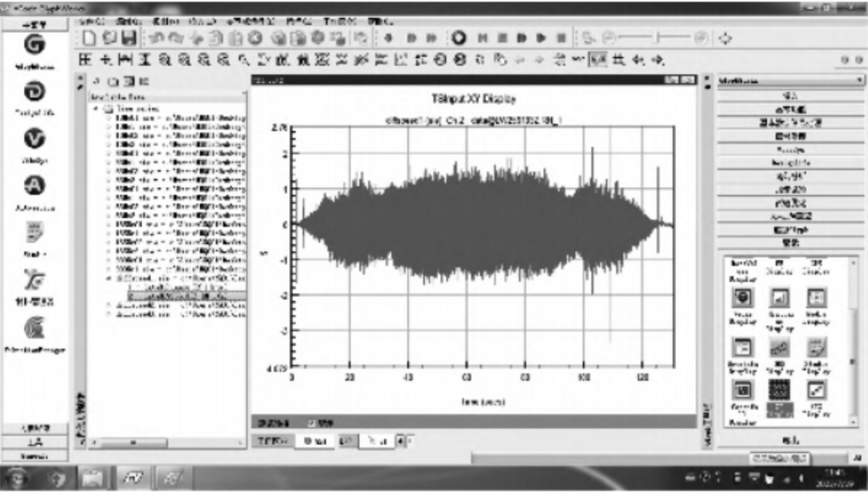Click the taskbar clock
Screen dimensions: 868x493
(836, 478)
